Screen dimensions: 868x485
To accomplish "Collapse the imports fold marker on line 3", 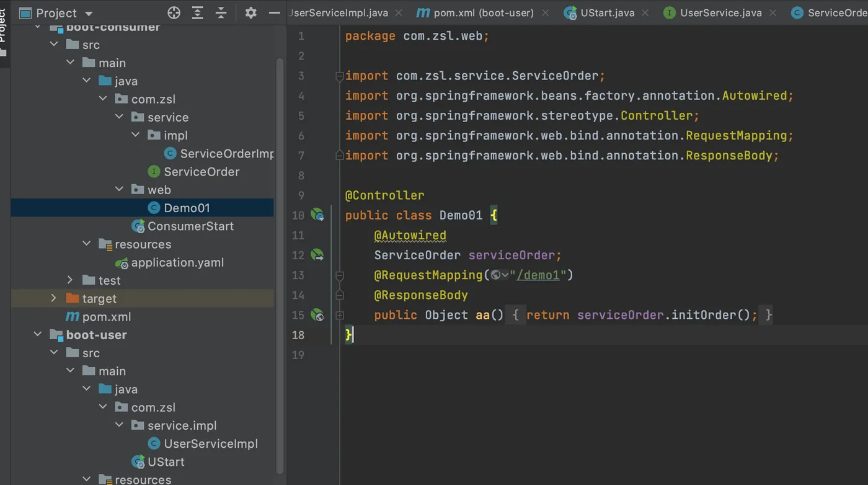I will pyautogui.click(x=340, y=76).
